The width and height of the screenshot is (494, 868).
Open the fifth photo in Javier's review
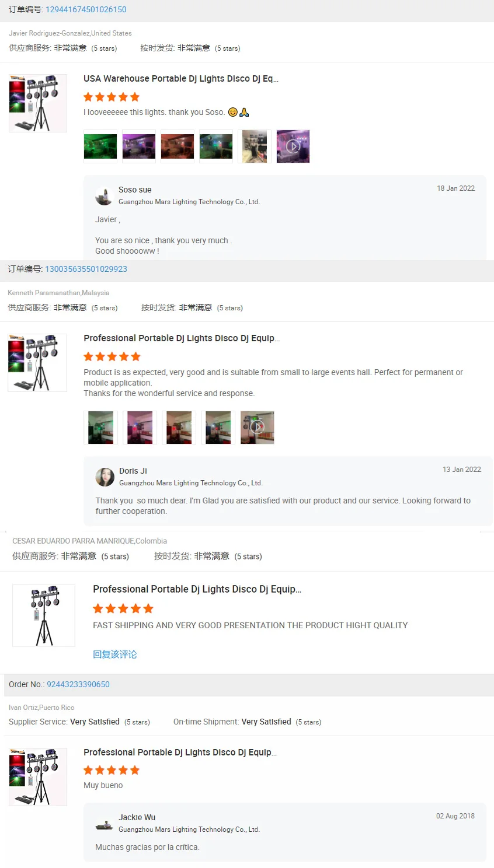click(255, 146)
